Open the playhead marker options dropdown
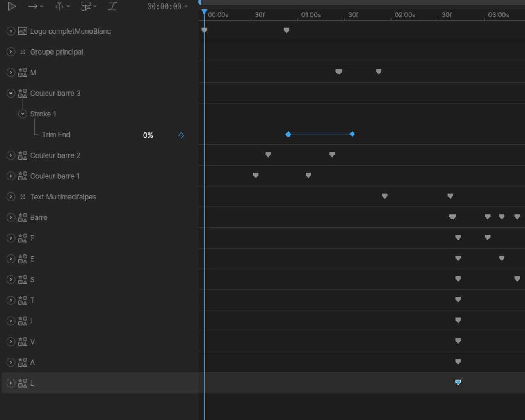Viewport: 525px width, 420px height. click(62, 6)
